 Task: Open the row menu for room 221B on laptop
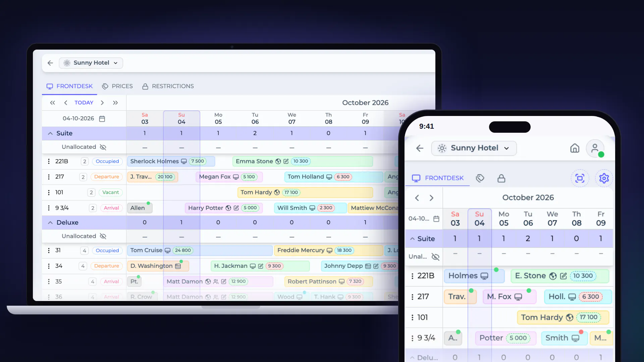(49, 162)
